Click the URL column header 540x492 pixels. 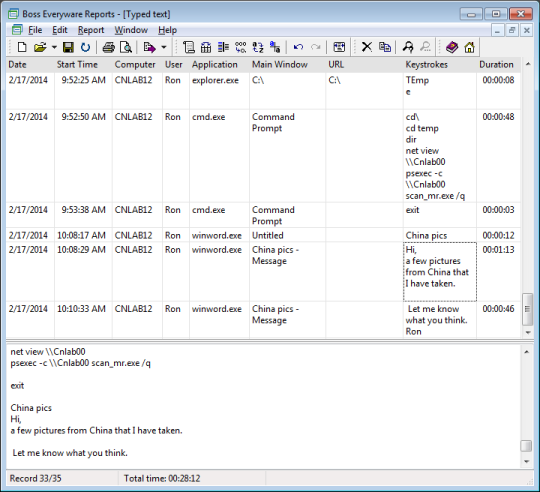tap(364, 65)
